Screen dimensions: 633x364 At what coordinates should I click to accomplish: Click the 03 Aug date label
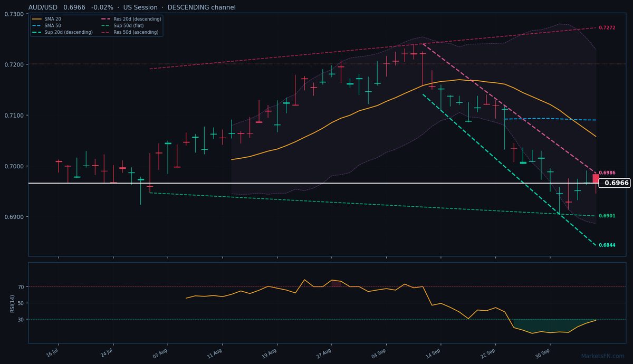161,353
